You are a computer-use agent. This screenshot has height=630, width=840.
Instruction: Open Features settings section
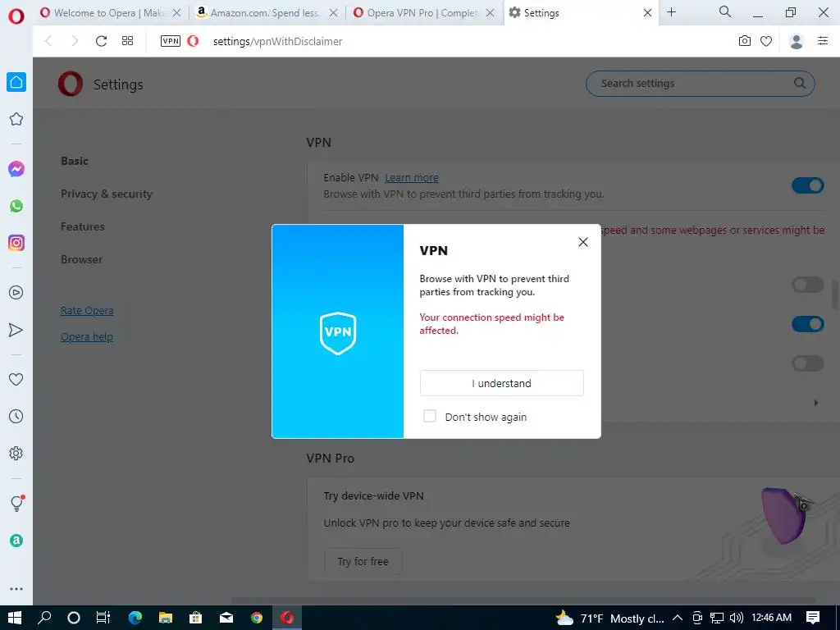click(83, 226)
